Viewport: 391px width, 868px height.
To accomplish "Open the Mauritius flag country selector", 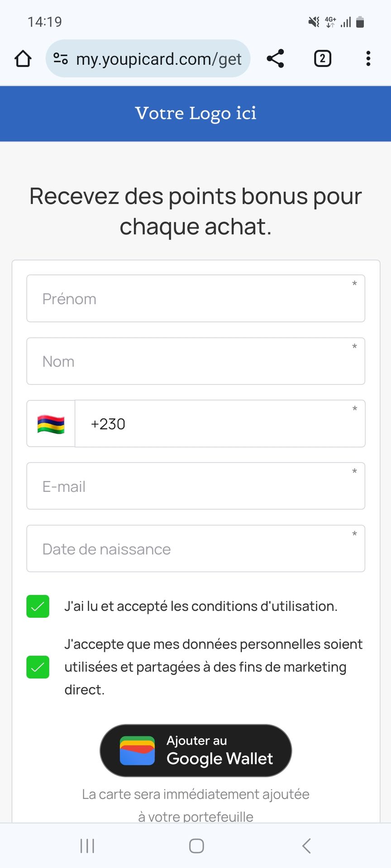I will pyautogui.click(x=51, y=424).
